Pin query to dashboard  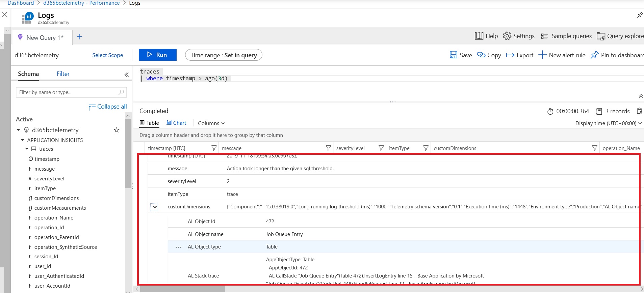617,55
